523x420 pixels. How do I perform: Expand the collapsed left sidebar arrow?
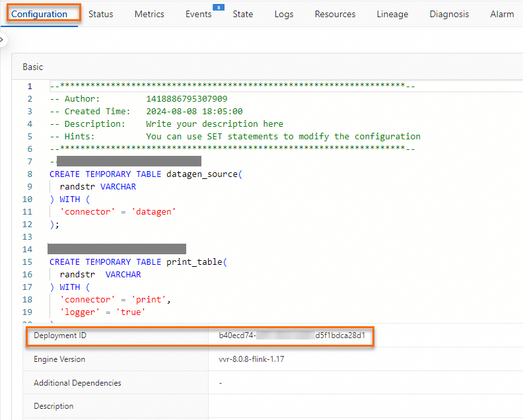tap(2, 40)
